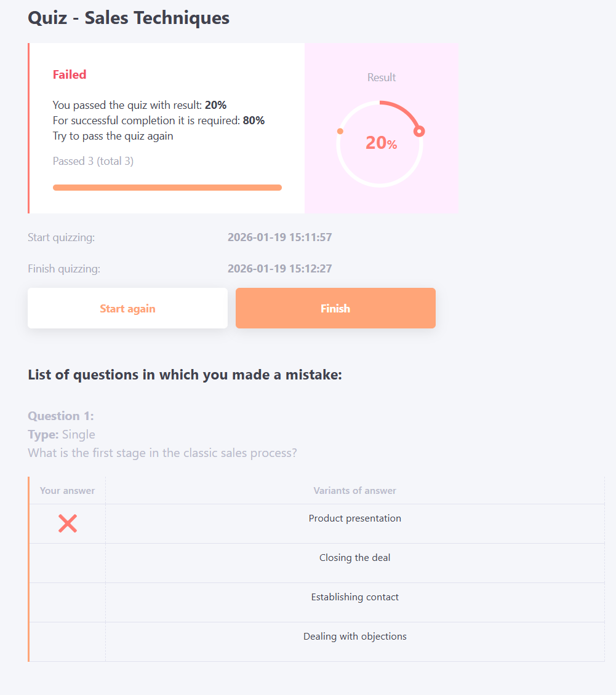616x695 pixels.
Task: Click the orange quiz progress bar
Action: pos(167,188)
